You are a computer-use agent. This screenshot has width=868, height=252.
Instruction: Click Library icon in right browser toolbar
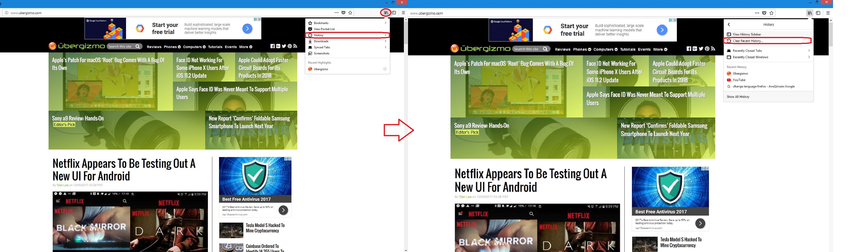[810, 13]
